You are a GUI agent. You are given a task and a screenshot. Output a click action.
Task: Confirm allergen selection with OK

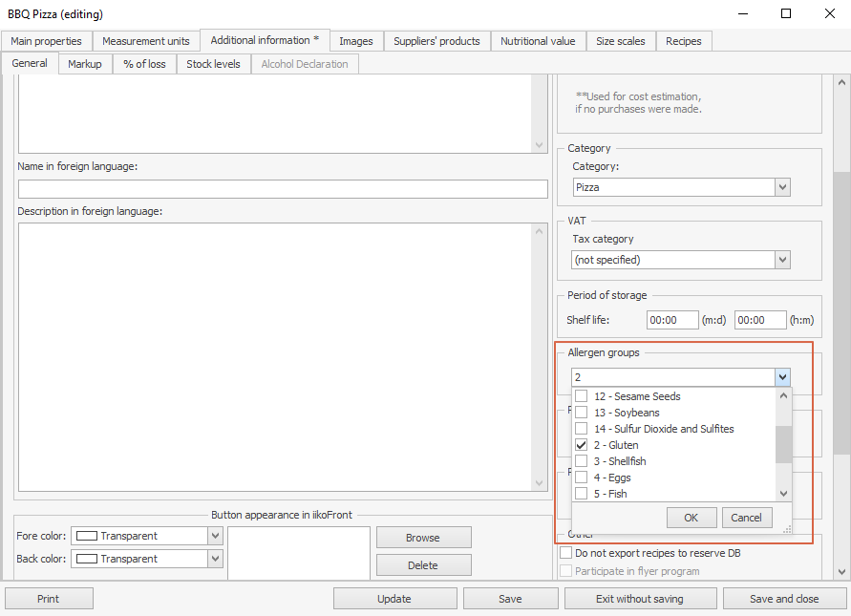pyautogui.click(x=691, y=518)
